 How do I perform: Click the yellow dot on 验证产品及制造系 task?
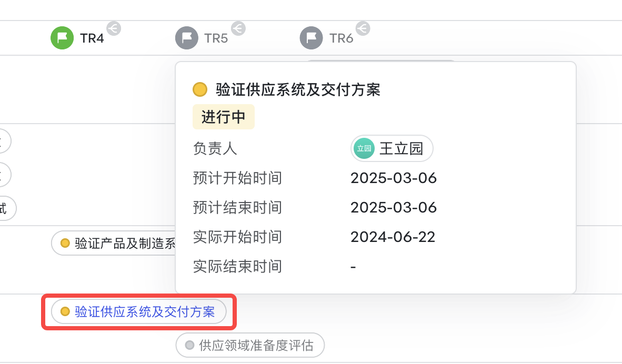pyautogui.click(x=65, y=243)
